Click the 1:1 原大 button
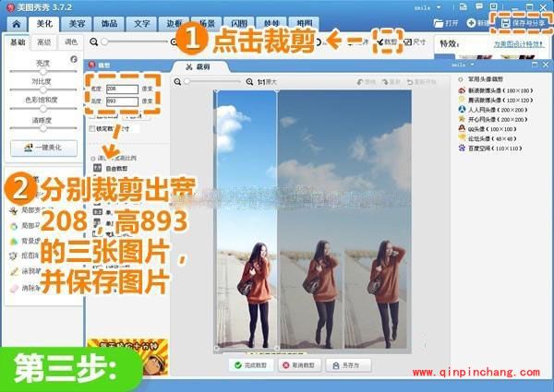 tap(267, 82)
